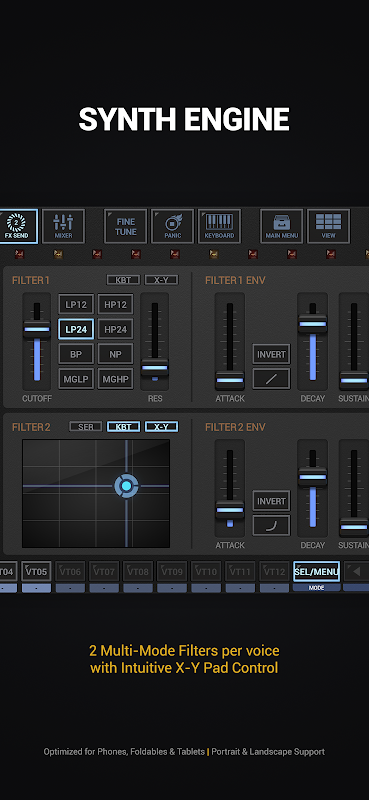The width and height of the screenshot is (369, 800).
Task: Toggle SER routing for Filter 2
Action: coord(86,427)
